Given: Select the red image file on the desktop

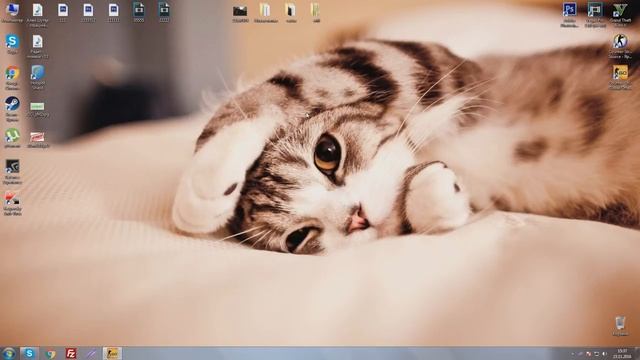Looking at the screenshot, I should (x=38, y=139).
